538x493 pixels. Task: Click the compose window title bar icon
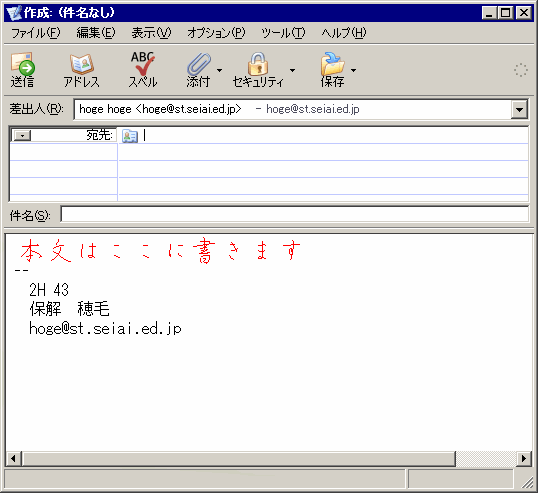coord(14,13)
